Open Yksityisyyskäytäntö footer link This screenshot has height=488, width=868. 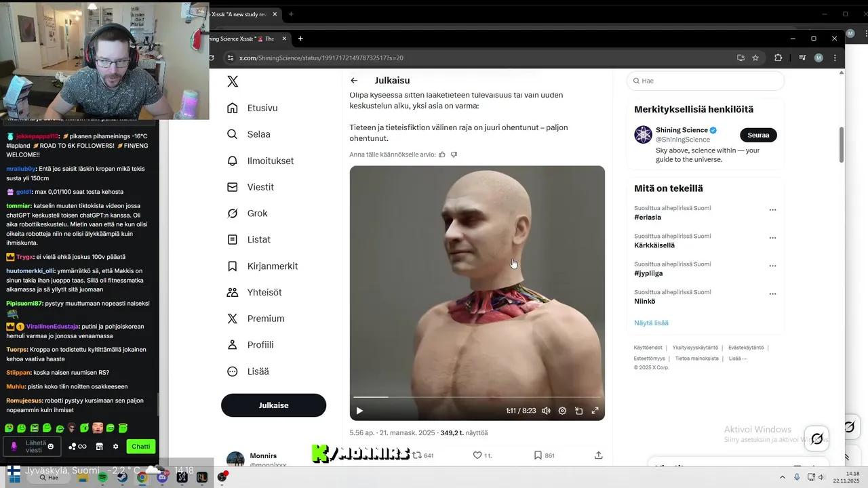(x=695, y=348)
